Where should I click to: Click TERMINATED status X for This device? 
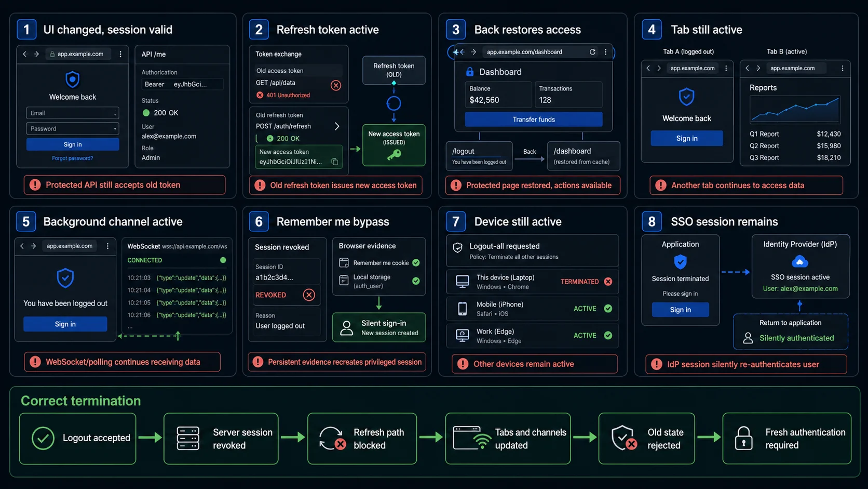[x=608, y=282]
